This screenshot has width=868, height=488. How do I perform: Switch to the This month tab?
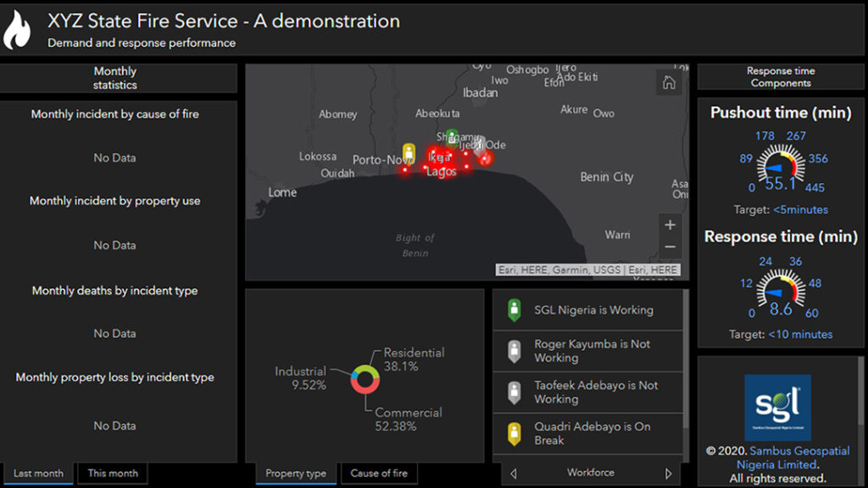click(x=111, y=474)
